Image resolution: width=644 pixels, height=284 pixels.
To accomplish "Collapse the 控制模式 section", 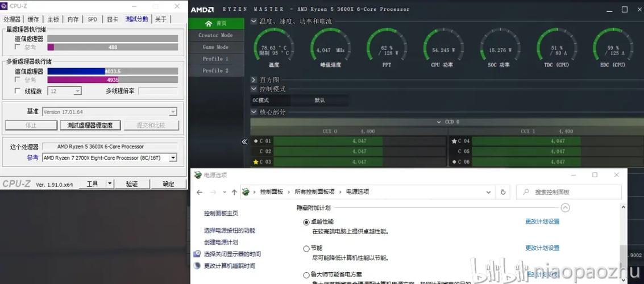I will [254, 89].
